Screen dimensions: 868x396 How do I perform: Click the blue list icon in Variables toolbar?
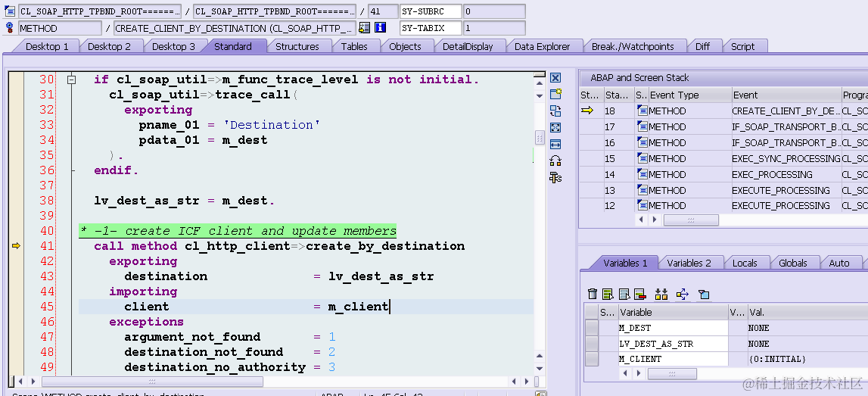tap(624, 294)
